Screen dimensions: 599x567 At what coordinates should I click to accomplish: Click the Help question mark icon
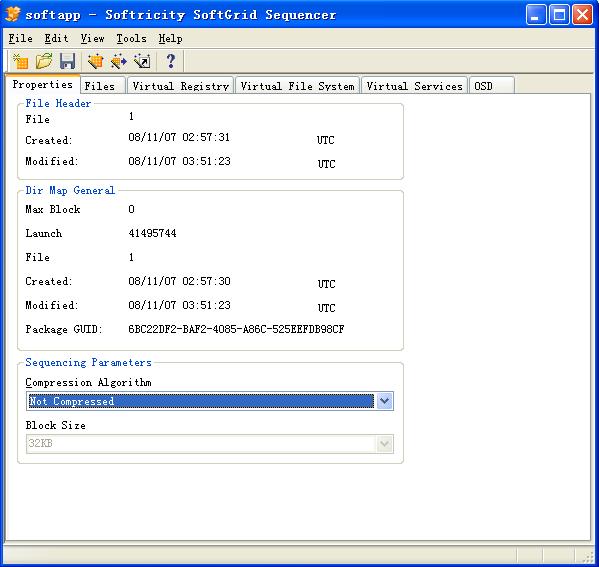coord(170,61)
